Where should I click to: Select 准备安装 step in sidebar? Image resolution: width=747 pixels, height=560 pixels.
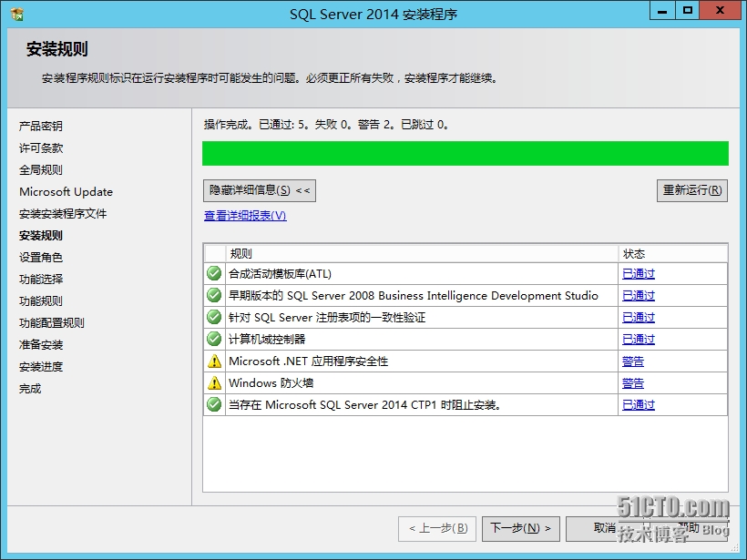[41, 345]
